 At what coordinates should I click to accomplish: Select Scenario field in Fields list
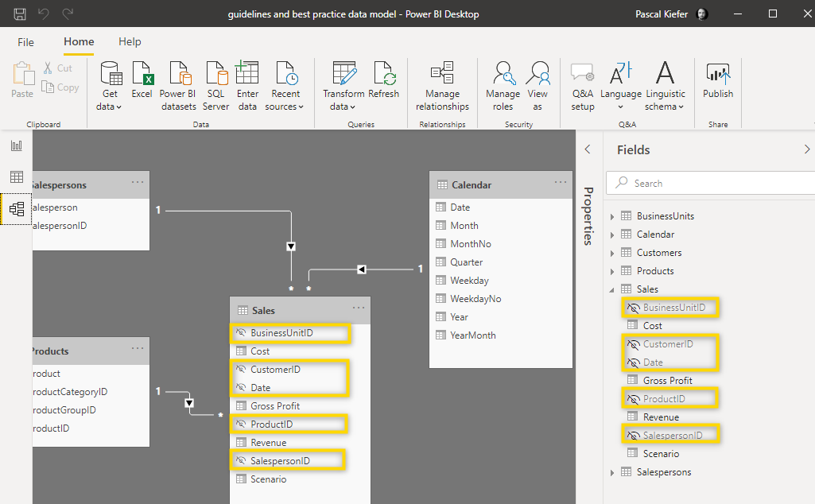pyautogui.click(x=661, y=454)
